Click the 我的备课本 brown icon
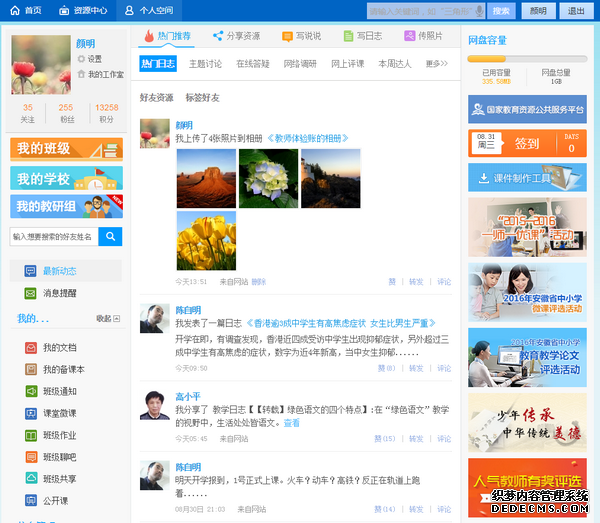 (x=31, y=369)
